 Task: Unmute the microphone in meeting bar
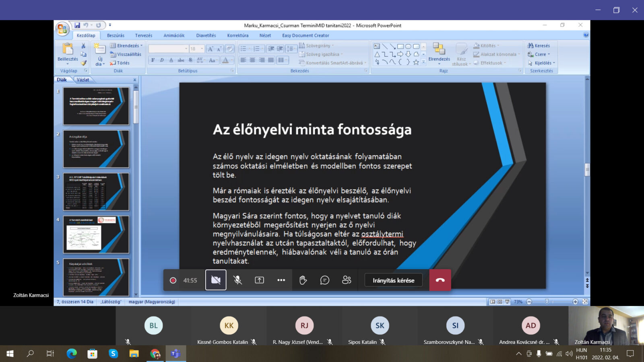[238, 280]
